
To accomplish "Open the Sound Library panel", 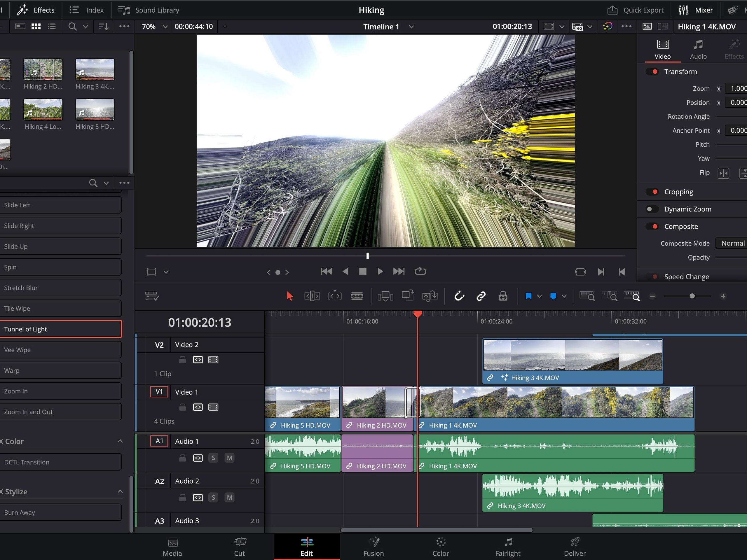I will tap(148, 10).
